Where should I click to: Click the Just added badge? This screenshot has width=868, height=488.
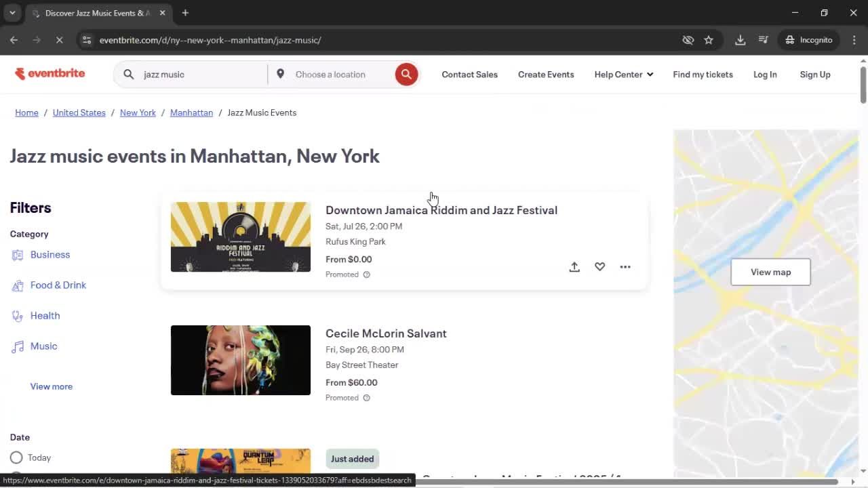click(x=352, y=459)
